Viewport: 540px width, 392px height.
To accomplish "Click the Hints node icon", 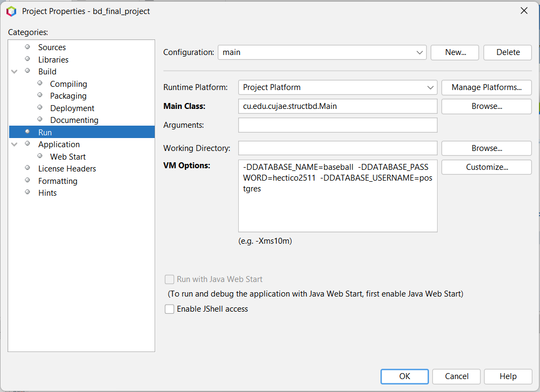I will point(27,192).
